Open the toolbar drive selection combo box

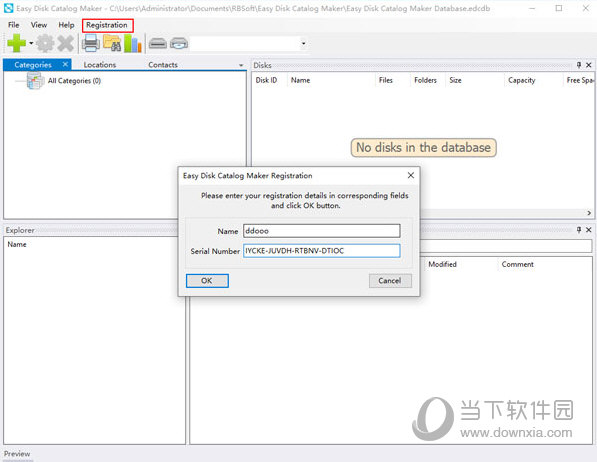click(x=249, y=43)
